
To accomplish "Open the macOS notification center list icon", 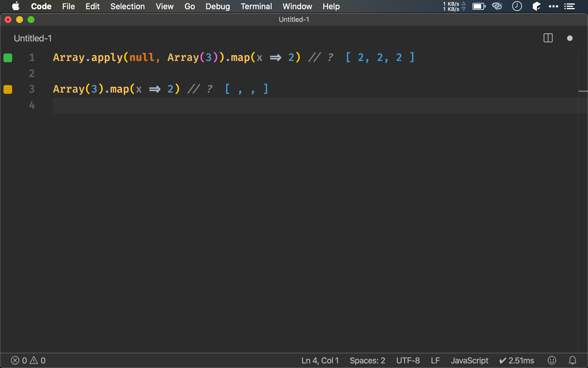I will [570, 6].
